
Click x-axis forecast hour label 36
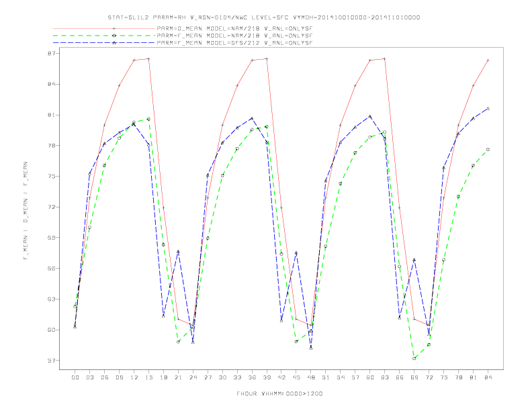[252, 377]
